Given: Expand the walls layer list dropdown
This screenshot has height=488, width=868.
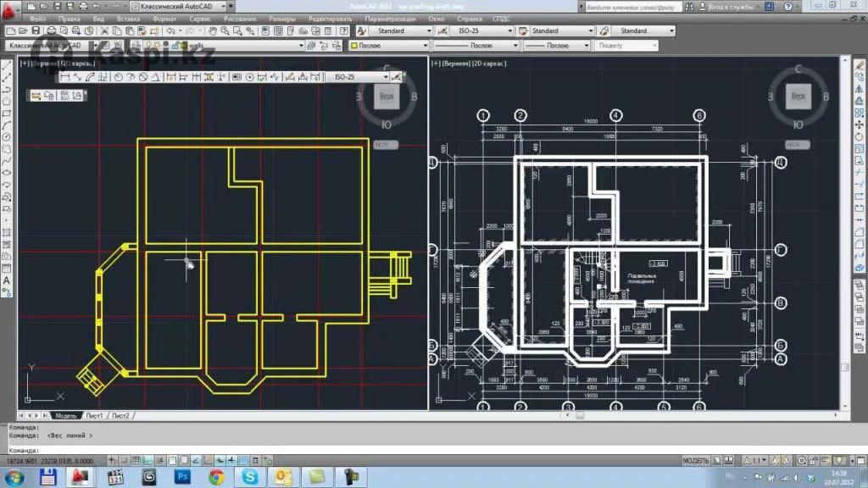Looking at the screenshot, I should 301,46.
